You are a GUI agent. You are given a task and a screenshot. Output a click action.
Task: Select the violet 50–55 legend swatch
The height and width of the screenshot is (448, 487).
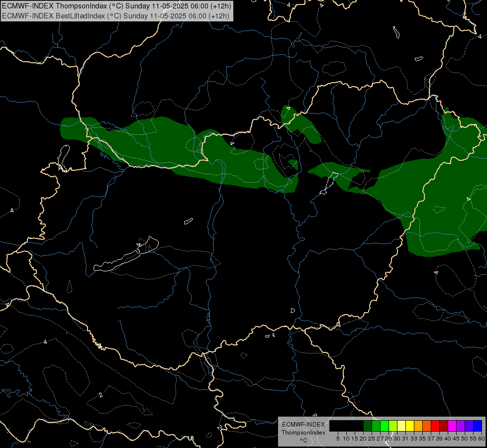click(469, 426)
